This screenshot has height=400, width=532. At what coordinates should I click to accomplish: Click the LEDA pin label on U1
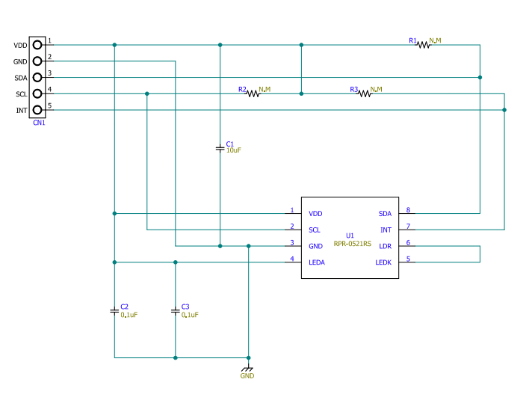(317, 262)
